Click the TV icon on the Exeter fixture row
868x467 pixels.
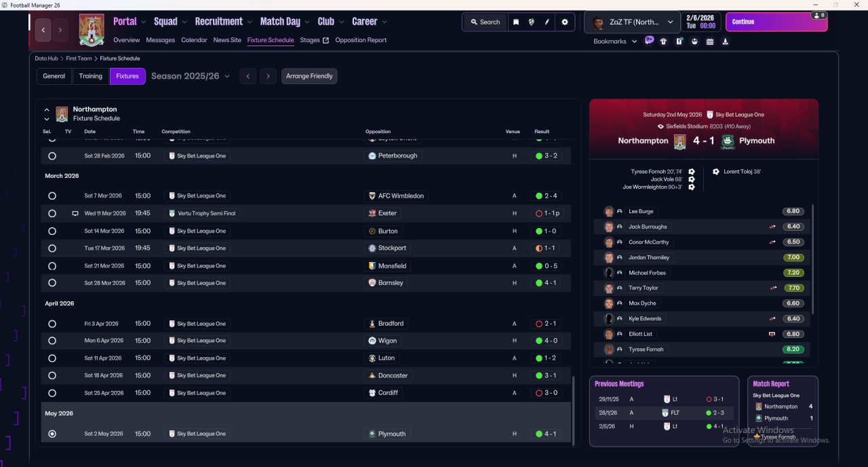pyautogui.click(x=75, y=213)
